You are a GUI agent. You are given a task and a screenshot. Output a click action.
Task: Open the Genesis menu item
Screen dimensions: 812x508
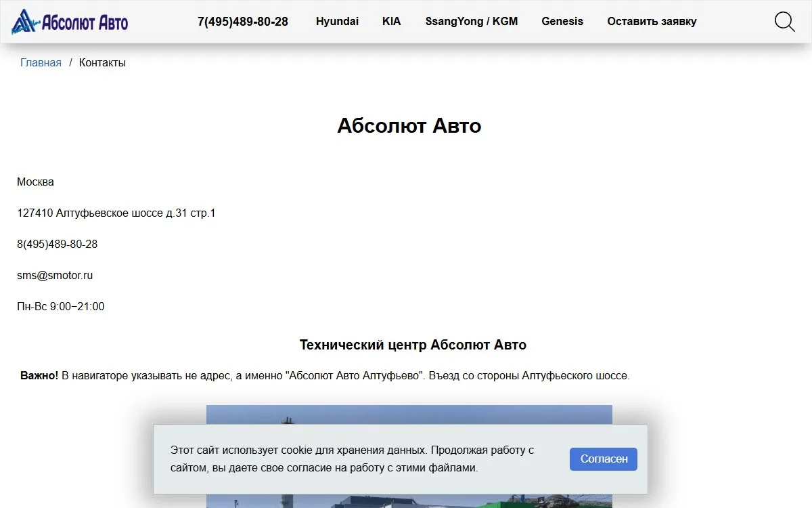click(x=562, y=22)
